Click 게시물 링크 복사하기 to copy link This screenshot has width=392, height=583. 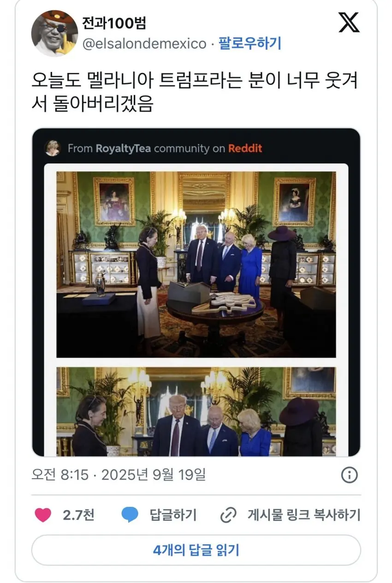[304, 515]
